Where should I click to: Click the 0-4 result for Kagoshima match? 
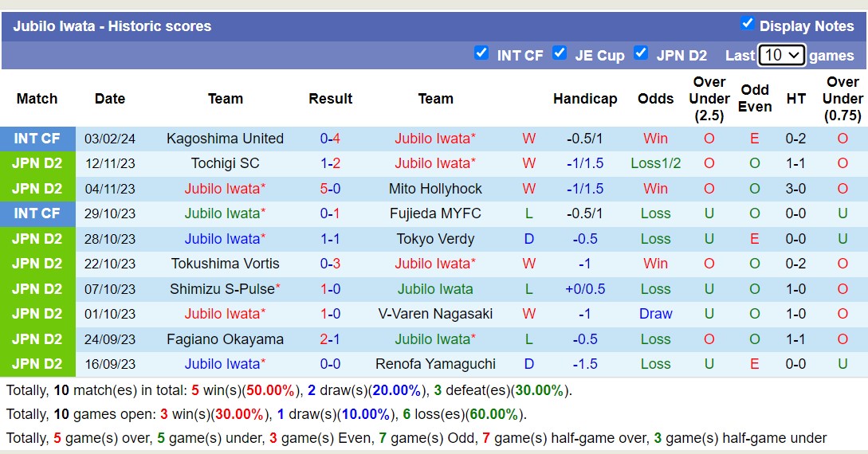click(x=330, y=139)
